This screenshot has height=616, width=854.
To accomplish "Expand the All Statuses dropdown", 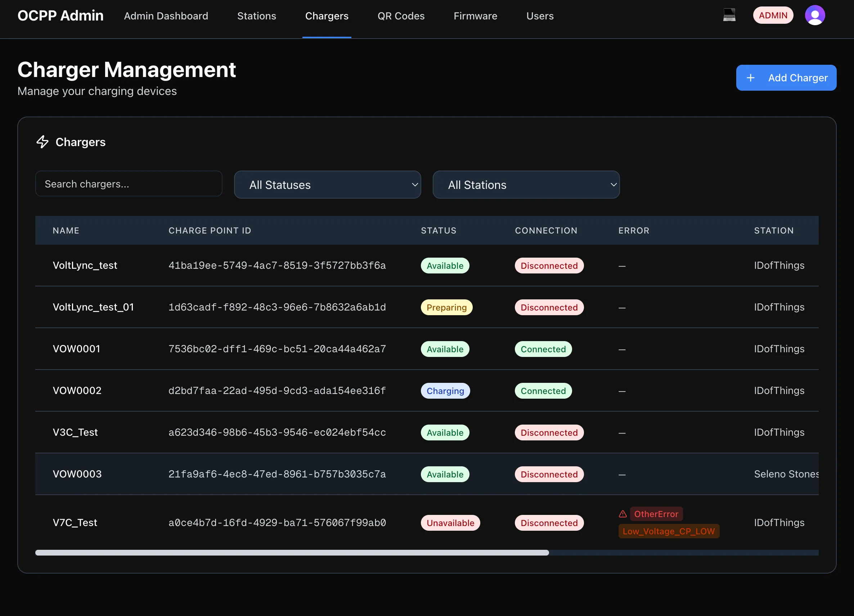I will pyautogui.click(x=327, y=185).
